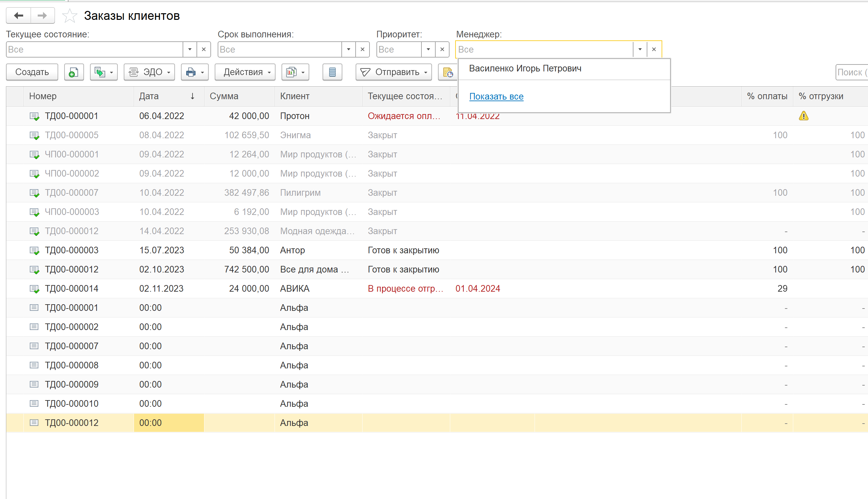Viewport: 868px width, 499px height.
Task: Select client cell Пилигрим
Action: click(x=319, y=193)
